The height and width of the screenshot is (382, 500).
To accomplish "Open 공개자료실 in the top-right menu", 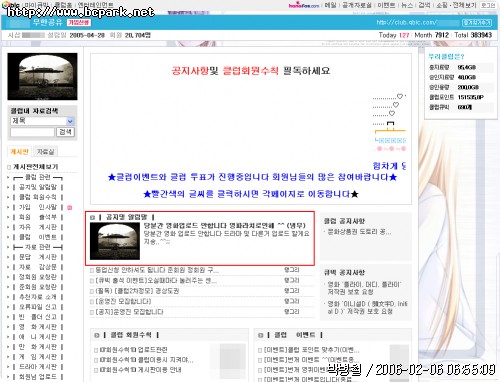I will [x=357, y=5].
